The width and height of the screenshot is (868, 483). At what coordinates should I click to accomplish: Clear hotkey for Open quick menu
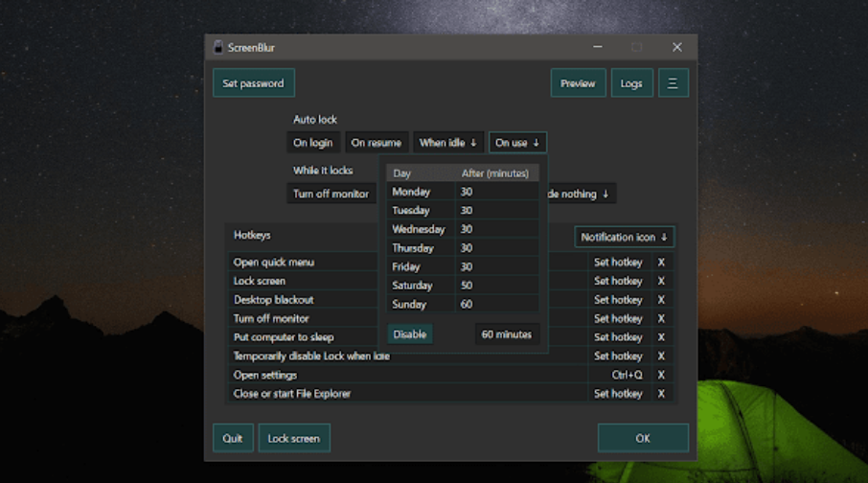click(661, 262)
